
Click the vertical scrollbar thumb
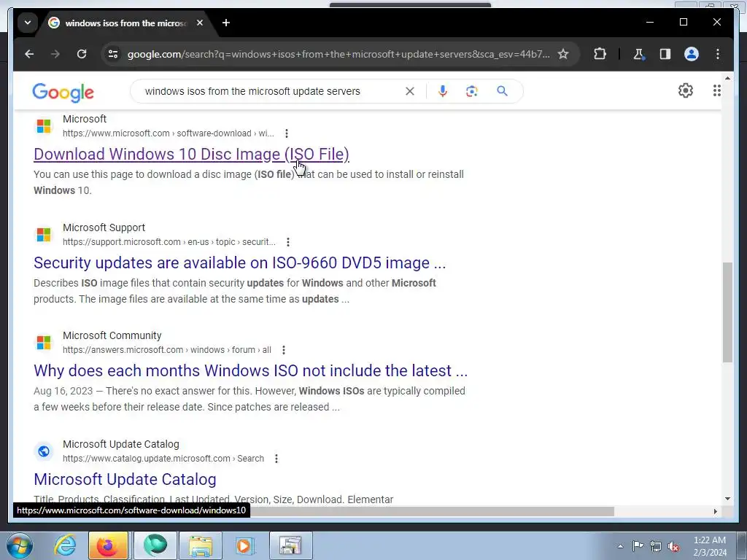click(727, 312)
